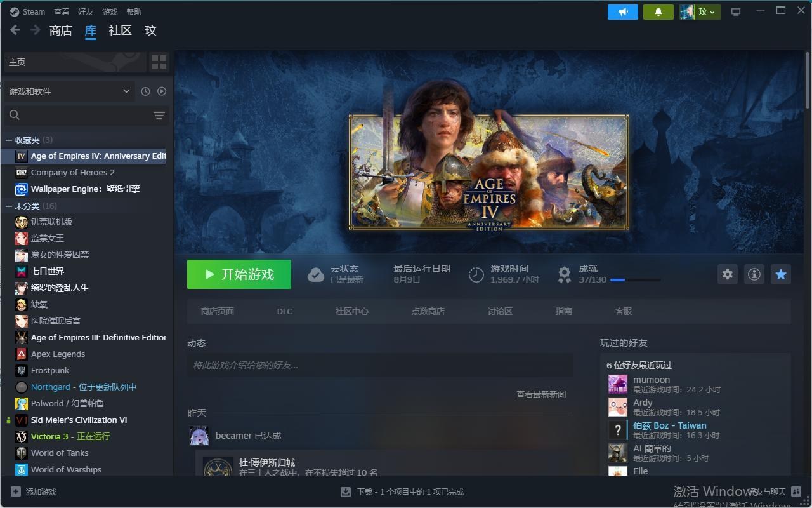The width and height of the screenshot is (812, 508).
Task: Open the 客服 tab
Action: pos(624,311)
